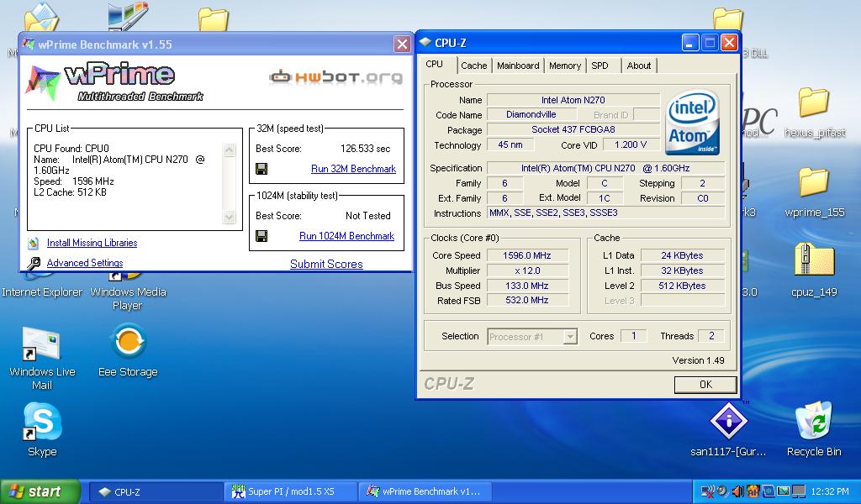
Task: Click the Threads value 2
Action: click(x=711, y=336)
